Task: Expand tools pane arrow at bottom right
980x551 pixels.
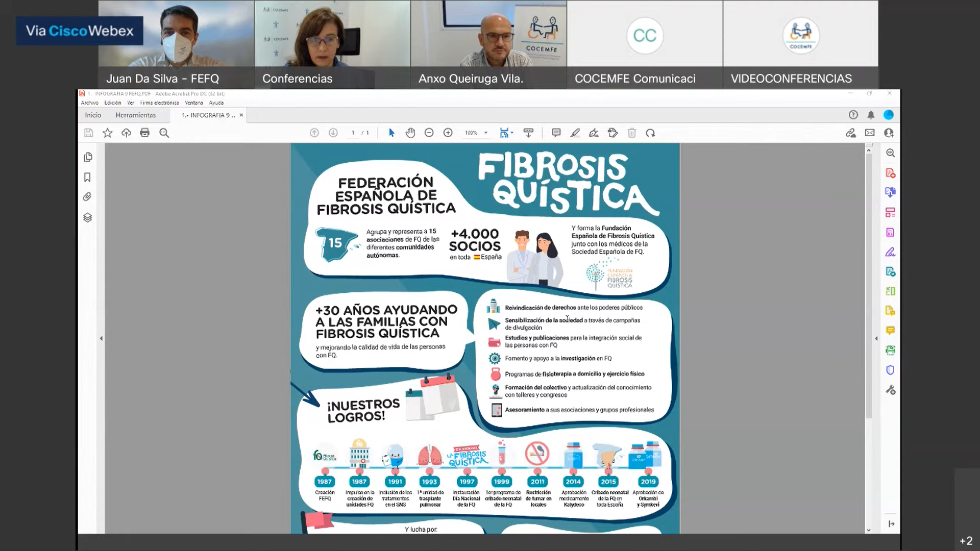Action: click(x=891, y=524)
